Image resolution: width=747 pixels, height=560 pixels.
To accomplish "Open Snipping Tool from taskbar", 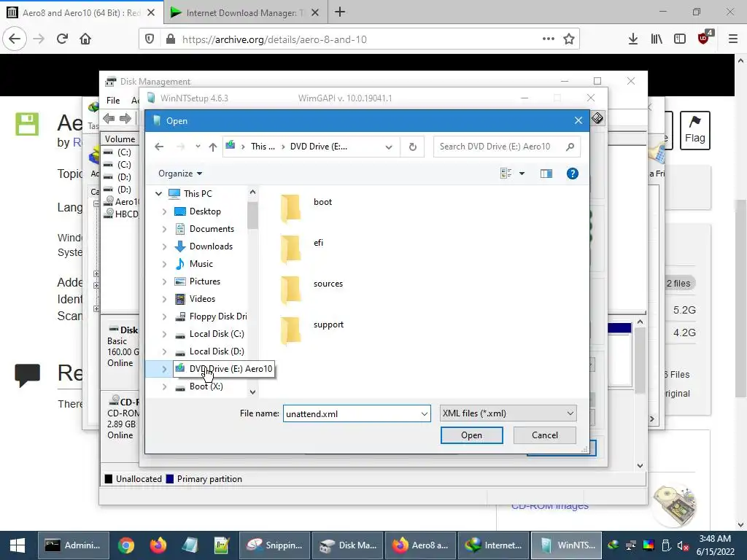I will (274, 545).
